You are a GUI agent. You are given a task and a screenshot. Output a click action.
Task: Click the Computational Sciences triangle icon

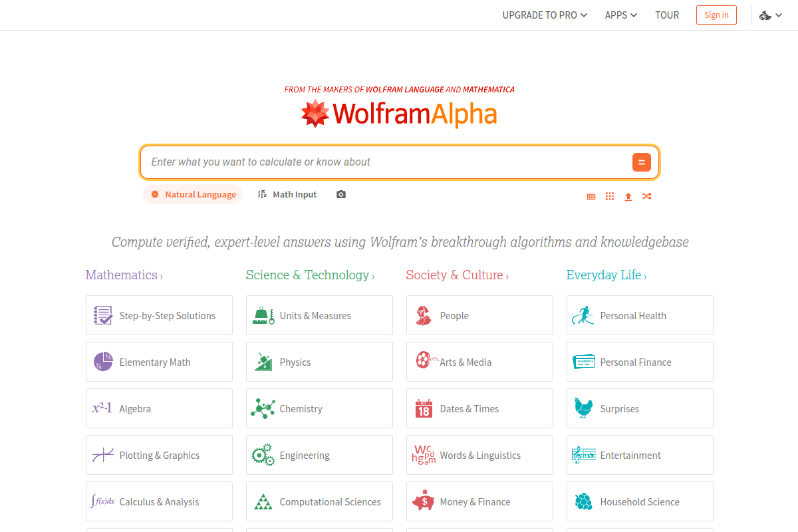[263, 501]
